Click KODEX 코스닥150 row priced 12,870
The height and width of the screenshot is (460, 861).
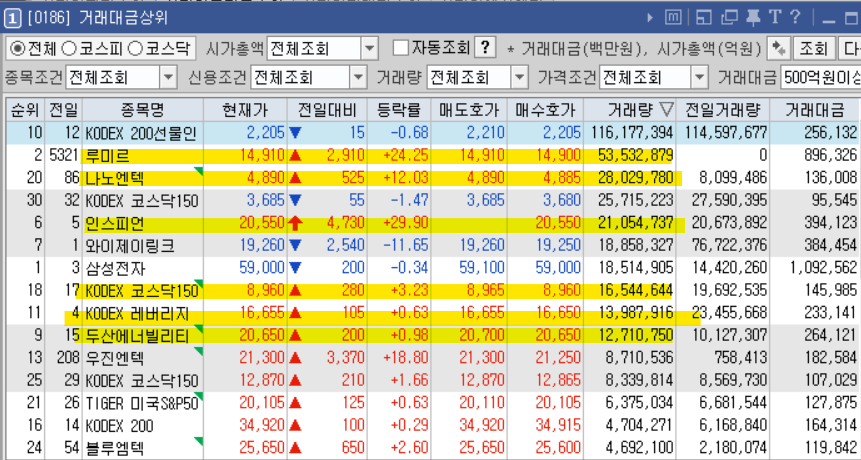point(141,381)
